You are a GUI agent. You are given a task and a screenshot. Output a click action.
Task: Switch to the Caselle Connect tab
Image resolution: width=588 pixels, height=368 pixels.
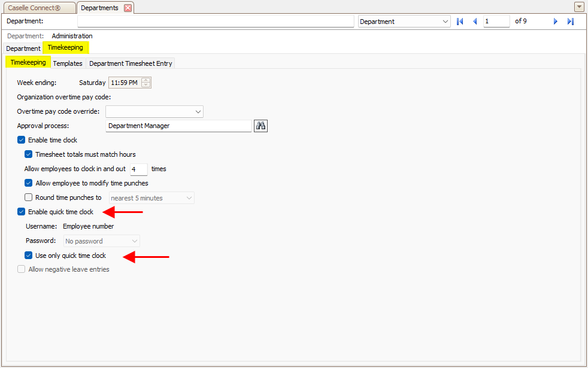[38, 8]
